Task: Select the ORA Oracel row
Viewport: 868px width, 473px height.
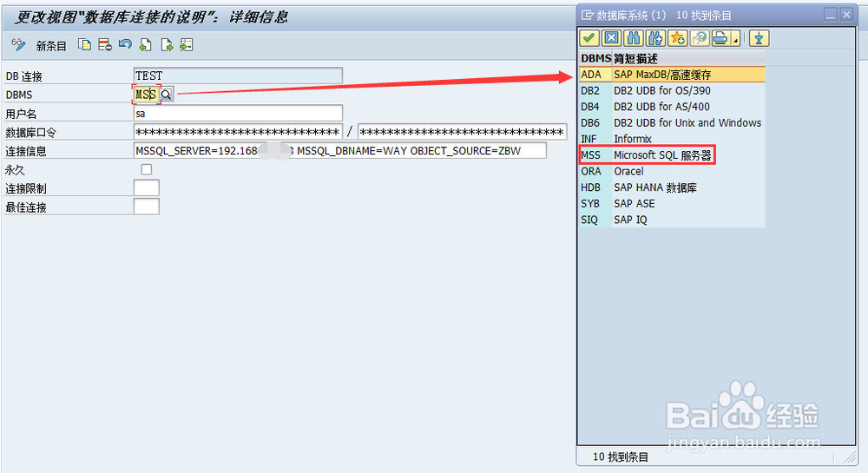Action: (x=672, y=172)
